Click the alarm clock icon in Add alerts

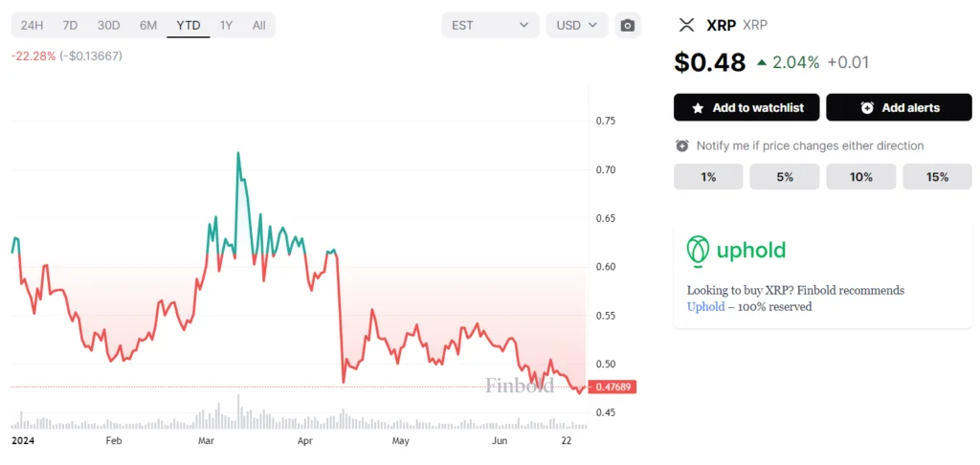(867, 108)
